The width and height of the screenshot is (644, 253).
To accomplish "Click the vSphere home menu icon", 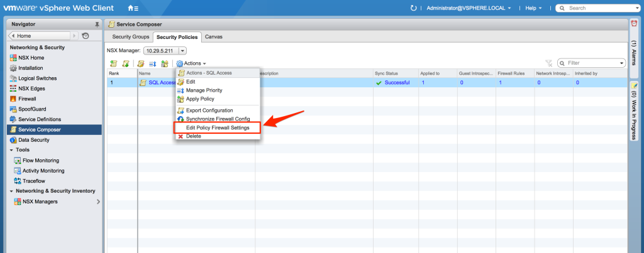I will coord(133,8).
